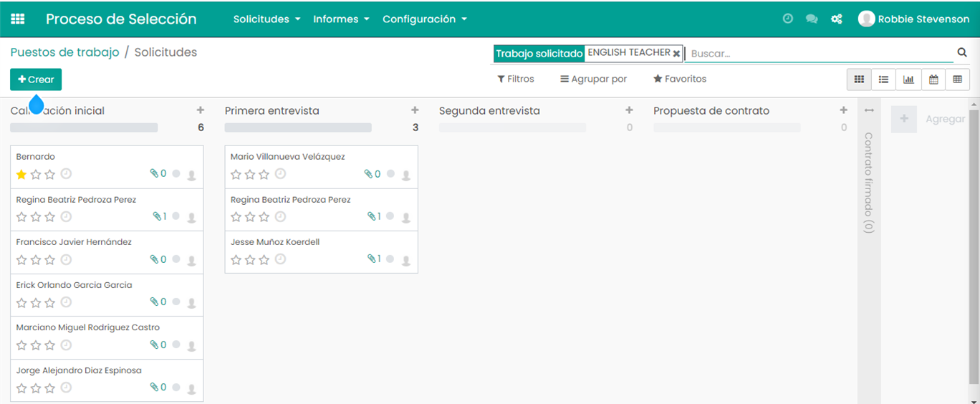Open the conversations chat icon
The image size is (980, 404).
click(x=812, y=19)
